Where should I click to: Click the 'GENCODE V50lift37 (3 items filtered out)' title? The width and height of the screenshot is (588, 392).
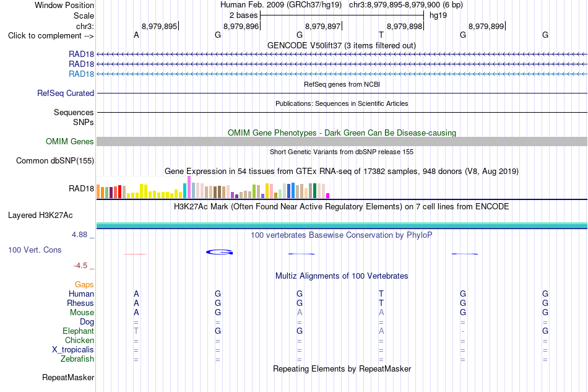click(342, 45)
